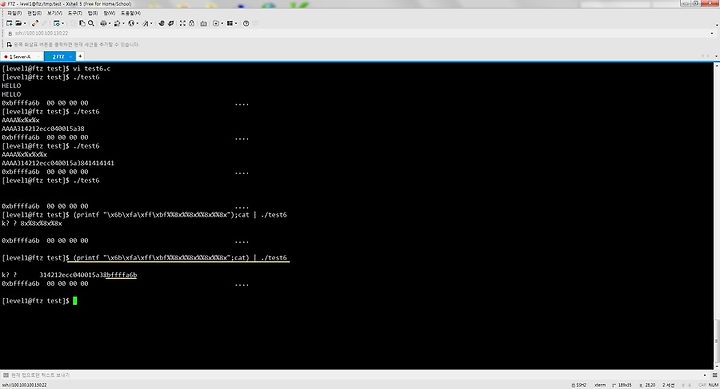Expand the script icon dropdown arrow
Image resolution: width=720 pixels, height=389 pixels.
click(222, 23)
